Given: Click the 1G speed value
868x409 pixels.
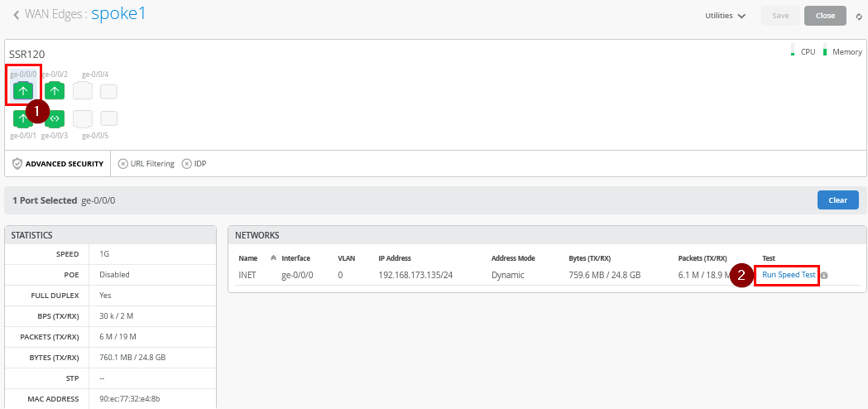Looking at the screenshot, I should 104,254.
